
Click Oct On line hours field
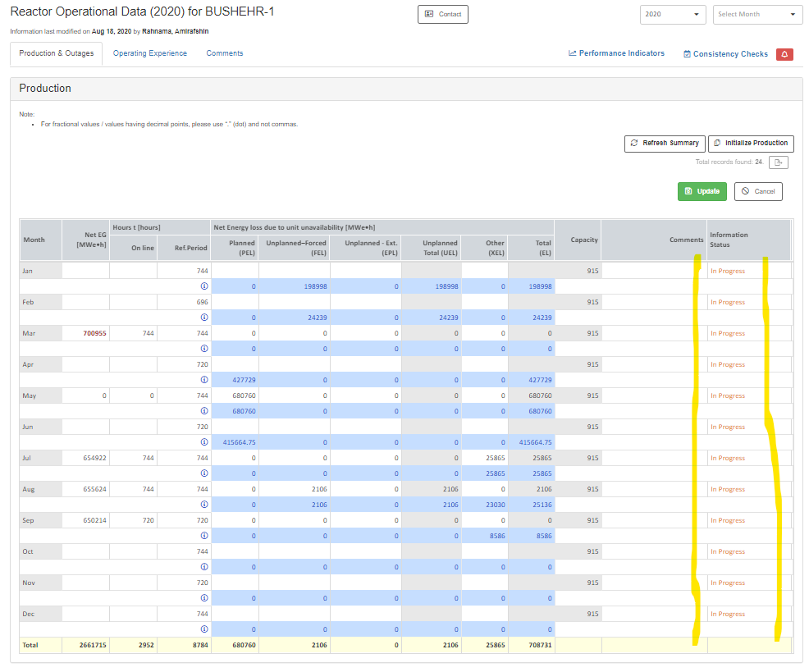tap(133, 551)
